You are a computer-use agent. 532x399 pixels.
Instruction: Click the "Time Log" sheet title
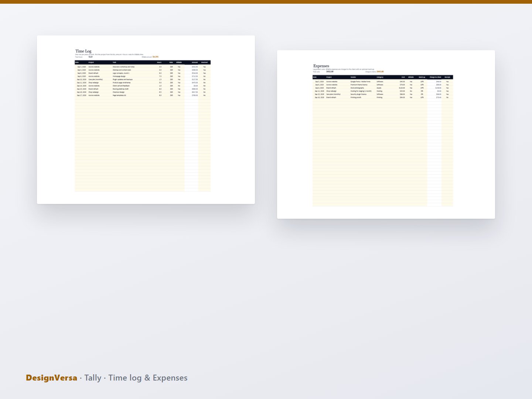point(83,51)
